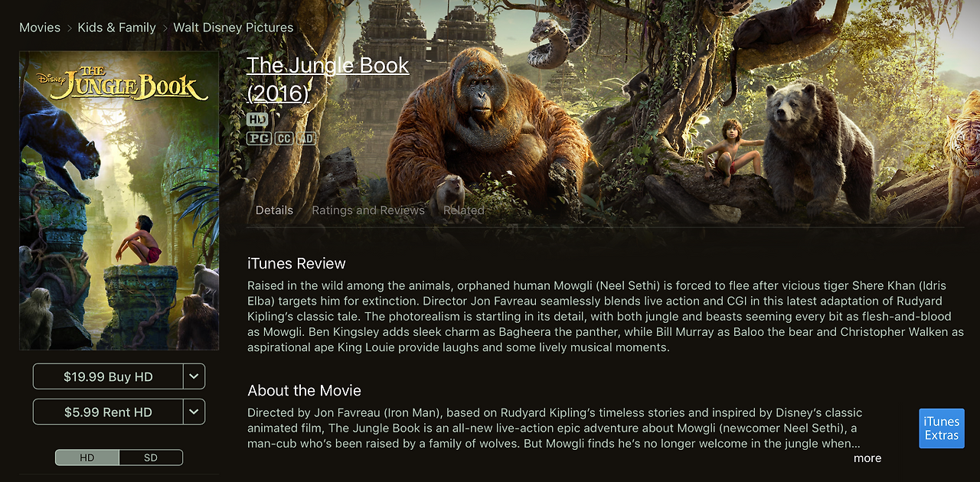Screen dimensions: 980x482
Task: Expand the Rent HD price options arrow
Action: 194,412
